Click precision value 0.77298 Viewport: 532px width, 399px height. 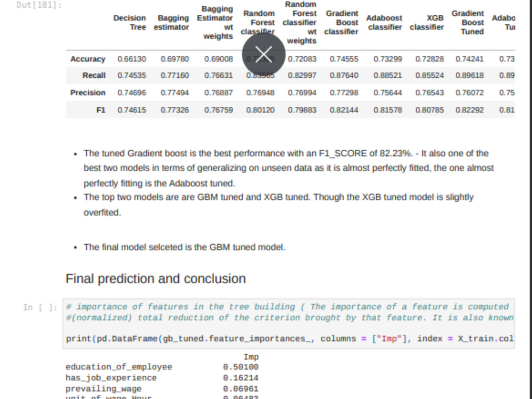tap(344, 93)
